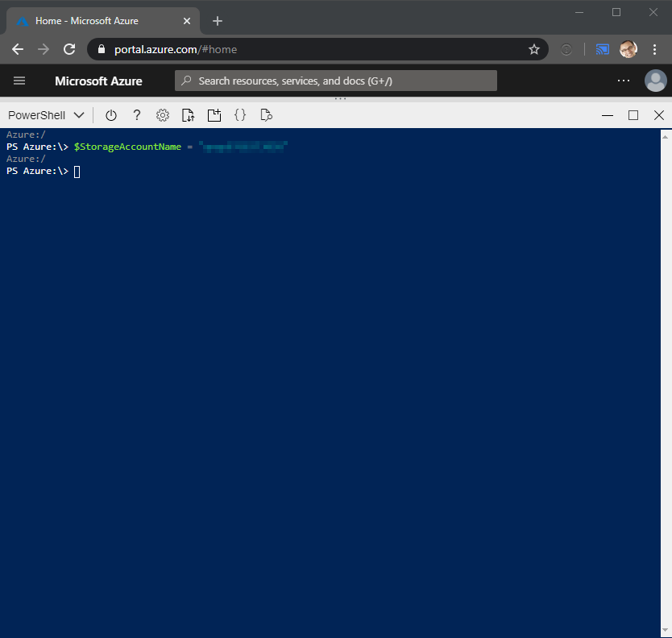Image resolution: width=672 pixels, height=638 pixels.
Task: Bookmark the page with the star
Action: click(x=533, y=48)
